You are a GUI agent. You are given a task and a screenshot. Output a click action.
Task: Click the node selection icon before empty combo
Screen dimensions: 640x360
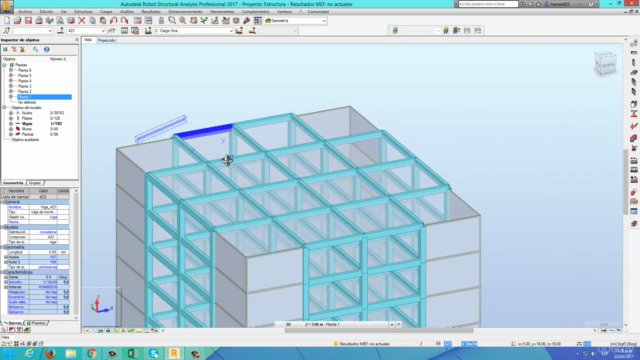point(7,31)
